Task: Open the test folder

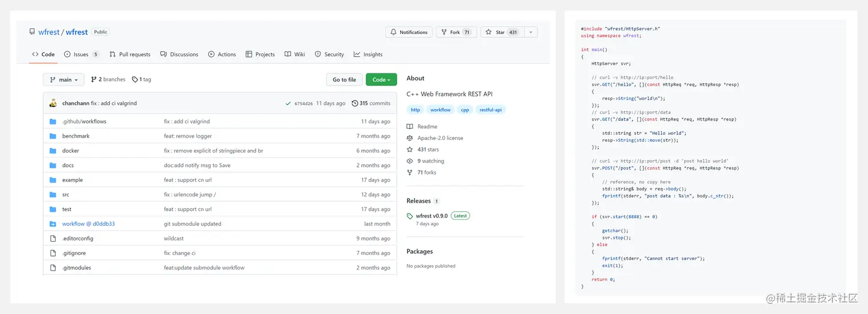Action: (67, 210)
